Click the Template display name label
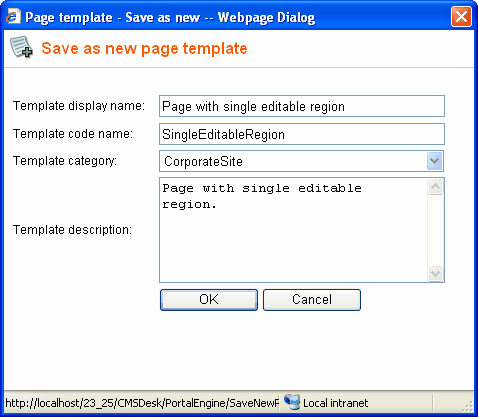The image size is (478, 417). pos(79,106)
